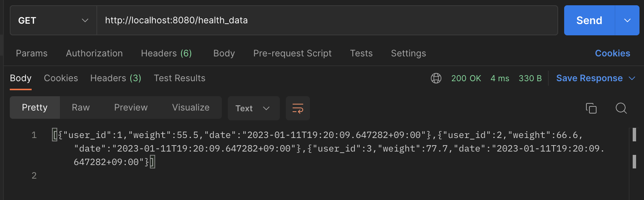This screenshot has width=644, height=200.
Task: Click the network globe icon
Action: [x=436, y=78]
